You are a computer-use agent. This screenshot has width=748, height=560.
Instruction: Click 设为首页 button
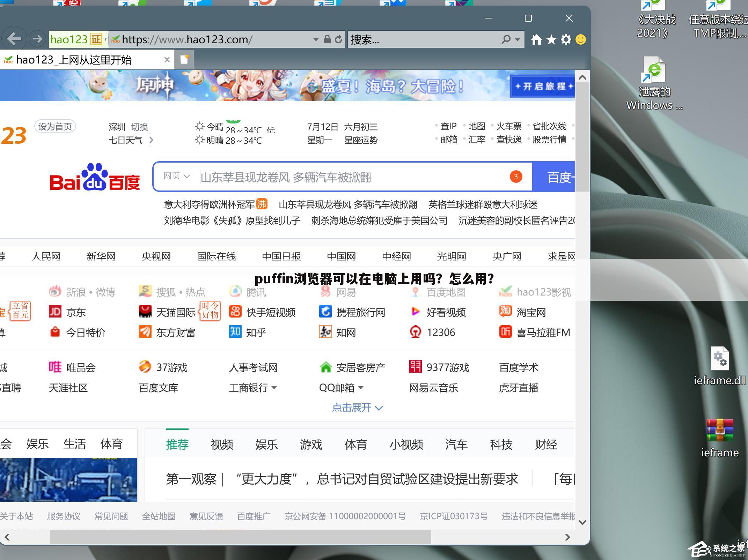[x=55, y=126]
